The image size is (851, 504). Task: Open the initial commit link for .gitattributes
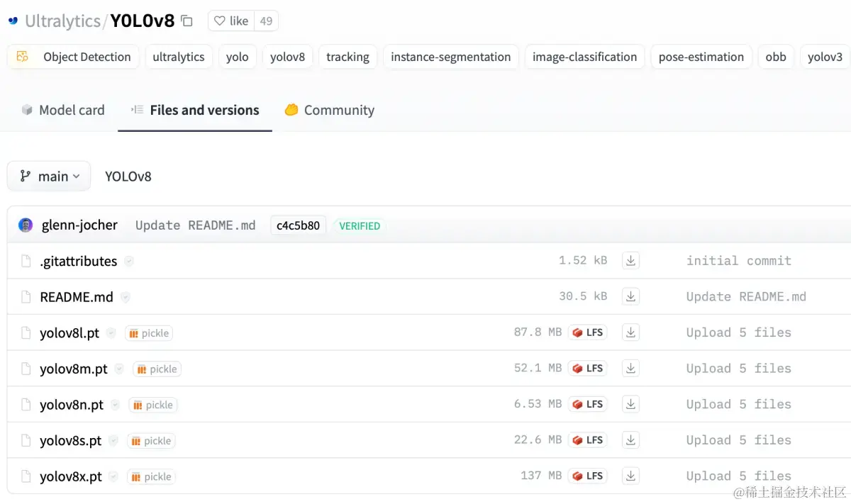pyautogui.click(x=739, y=261)
